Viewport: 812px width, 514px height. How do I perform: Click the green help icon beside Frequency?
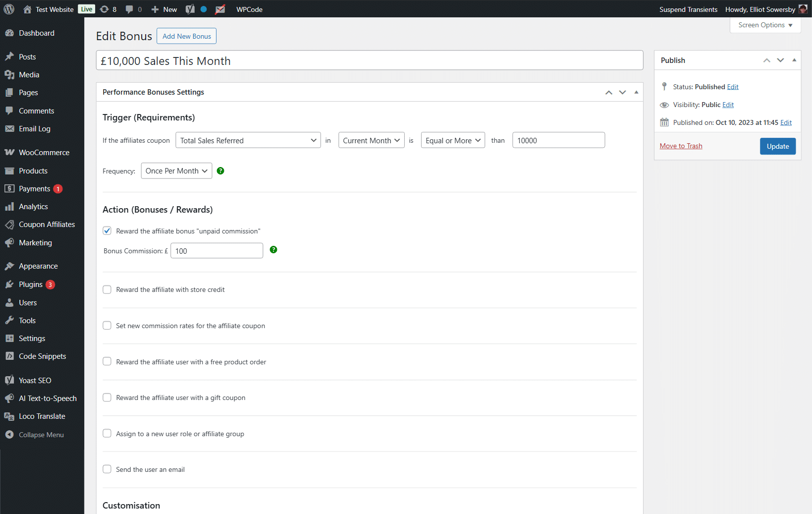click(x=220, y=171)
